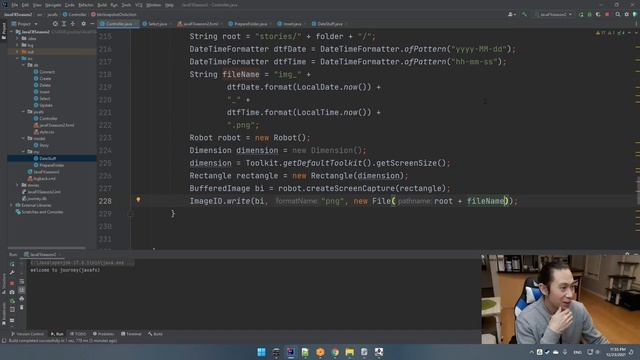
Task: Select the Create class in project tree
Action: [x=43, y=78]
